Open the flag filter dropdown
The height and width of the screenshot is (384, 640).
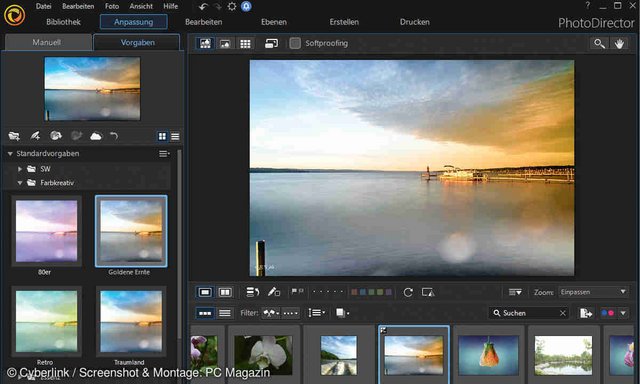click(271, 313)
